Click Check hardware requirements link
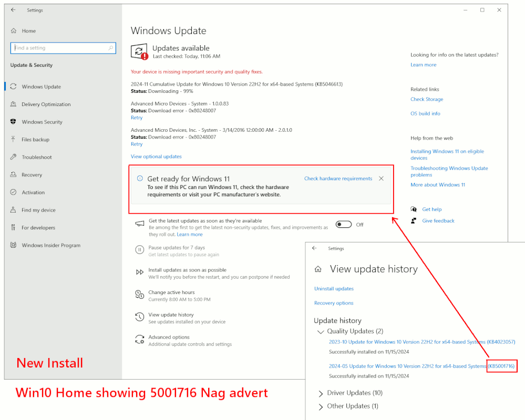The height and width of the screenshot is (420, 525). click(338, 178)
